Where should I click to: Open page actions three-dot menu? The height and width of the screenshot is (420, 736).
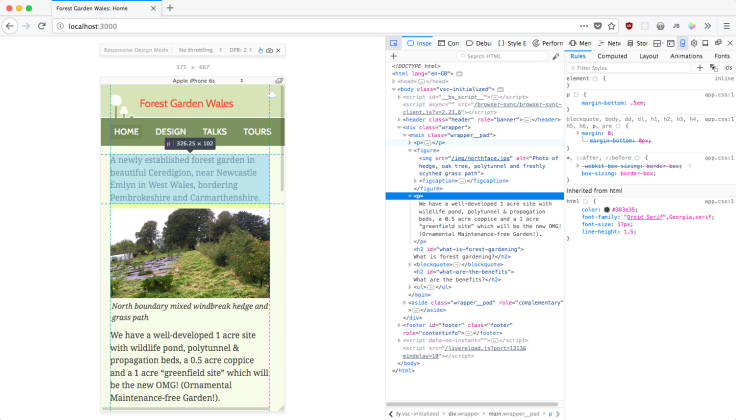coord(583,26)
